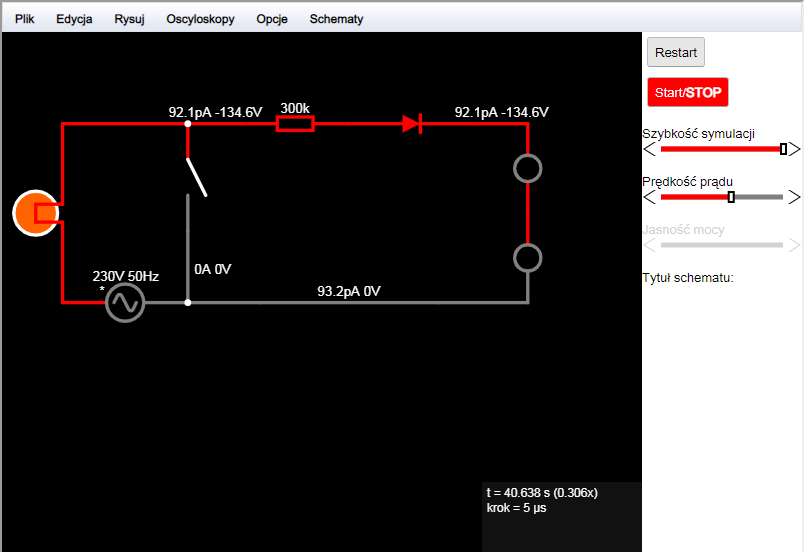Click the bottom wire junction node
Screen dimensions: 804x552
coord(188,303)
